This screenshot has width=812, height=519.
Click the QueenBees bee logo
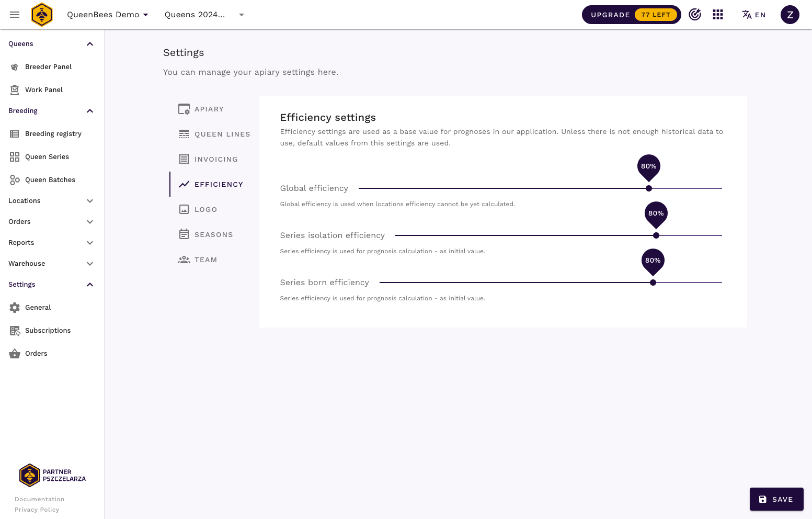point(42,15)
